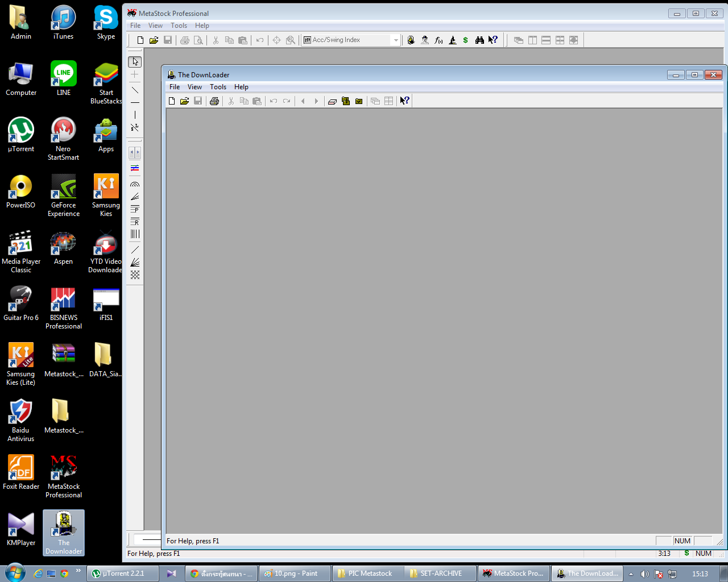
Task: Click the context help icon in MetaStock toolbar
Action: (x=493, y=40)
